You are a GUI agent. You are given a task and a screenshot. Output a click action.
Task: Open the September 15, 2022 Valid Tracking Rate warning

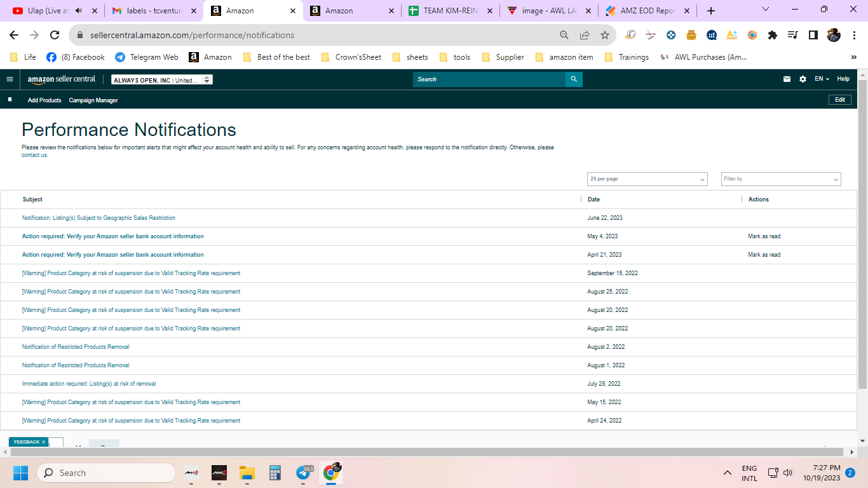click(131, 273)
